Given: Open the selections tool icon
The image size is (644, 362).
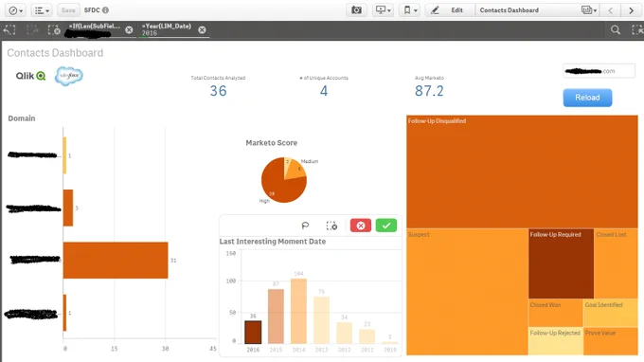Looking at the screenshot, I should 637,30.
